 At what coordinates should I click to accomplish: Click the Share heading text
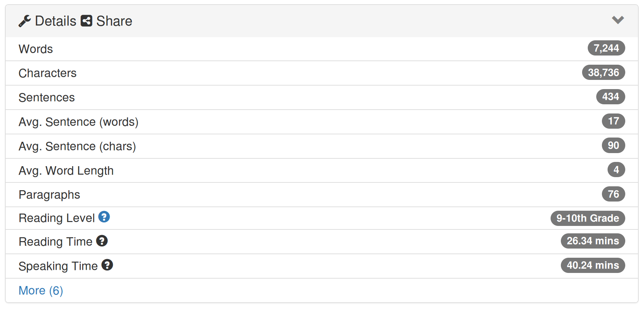pos(114,21)
